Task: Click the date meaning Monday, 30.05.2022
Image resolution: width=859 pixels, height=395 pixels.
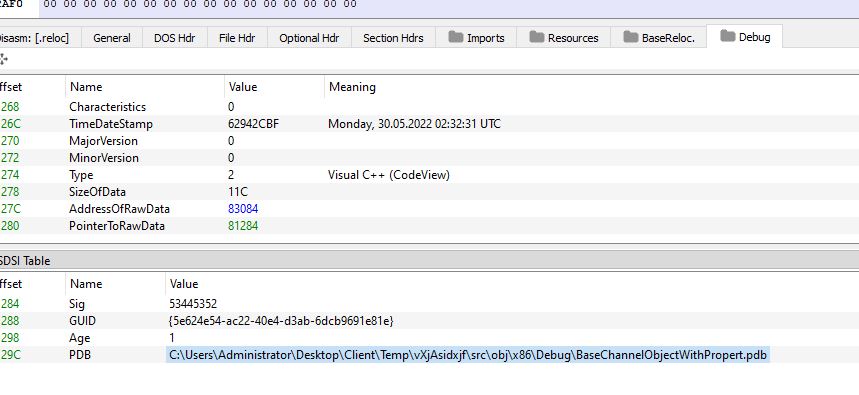Action: tap(414, 124)
